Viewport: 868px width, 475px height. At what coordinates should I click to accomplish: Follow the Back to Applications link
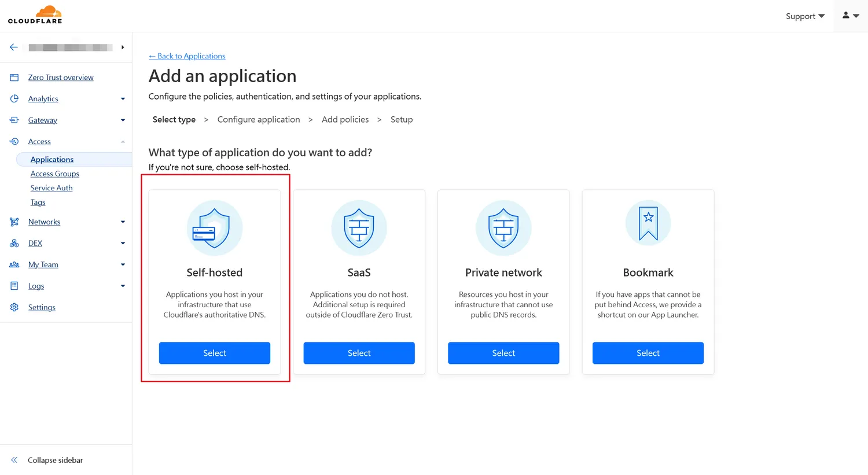click(187, 56)
